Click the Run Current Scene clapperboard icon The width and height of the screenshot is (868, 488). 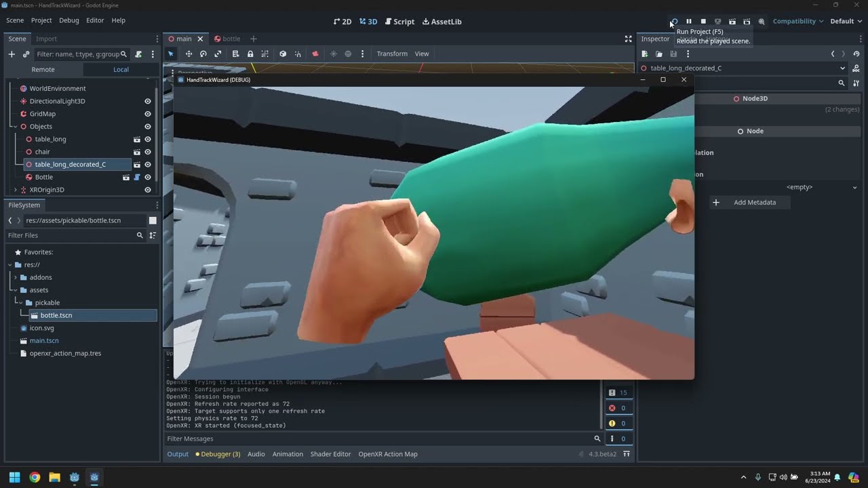pos(732,22)
